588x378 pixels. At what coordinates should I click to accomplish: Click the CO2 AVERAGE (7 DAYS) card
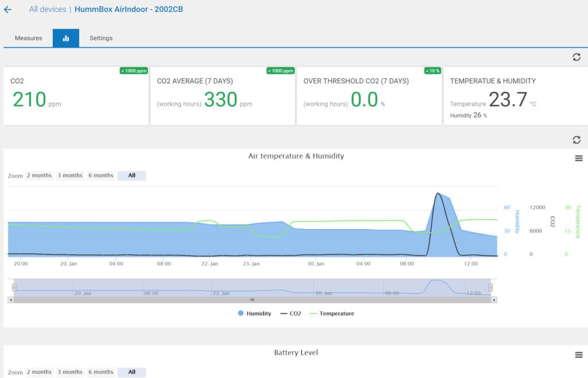coord(223,96)
